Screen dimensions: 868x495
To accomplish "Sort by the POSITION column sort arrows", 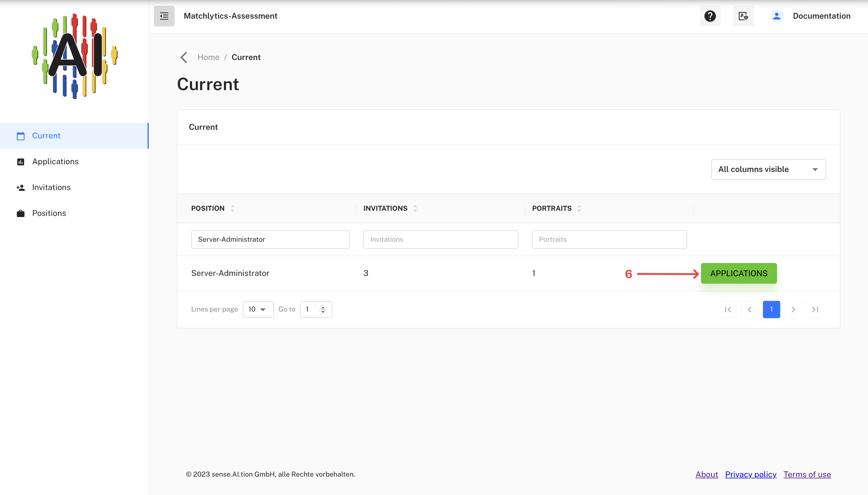I will (x=232, y=208).
